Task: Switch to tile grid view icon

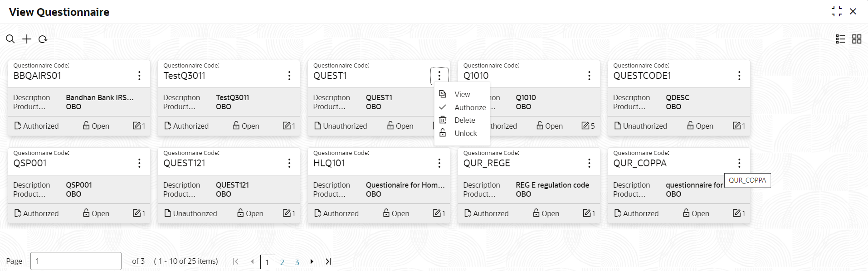Action: (857, 39)
